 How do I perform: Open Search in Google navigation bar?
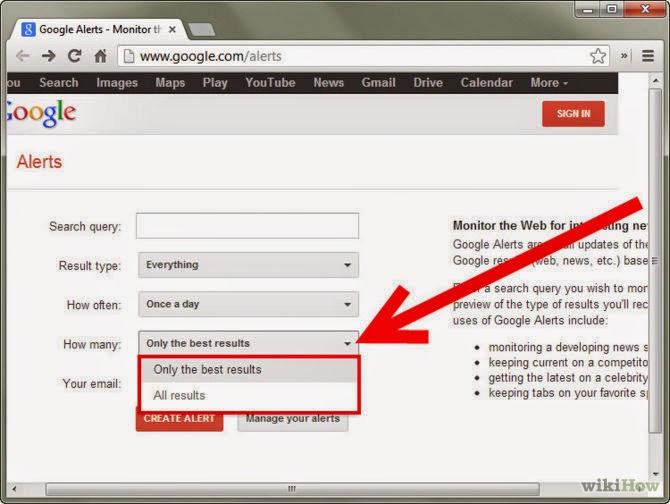(x=59, y=82)
